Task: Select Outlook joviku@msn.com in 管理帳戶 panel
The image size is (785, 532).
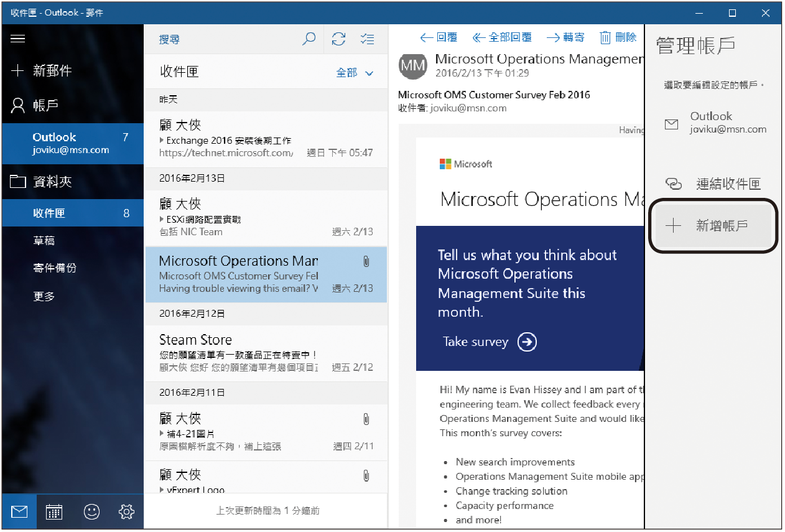Action: (714, 123)
